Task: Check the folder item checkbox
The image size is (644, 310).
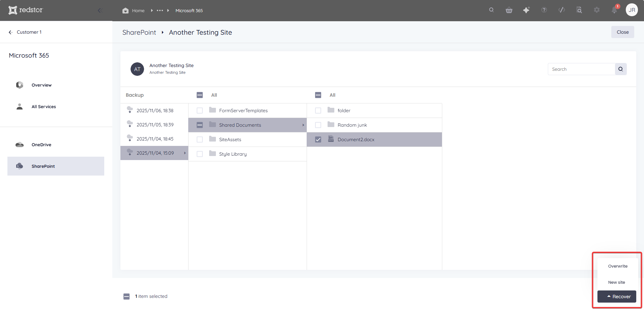Action: pos(318,111)
